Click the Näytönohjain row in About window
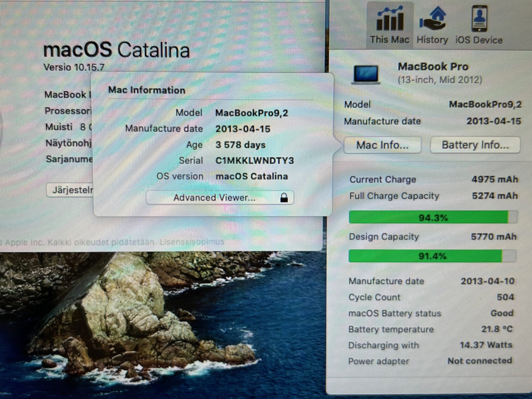The image size is (532, 399). (x=69, y=143)
